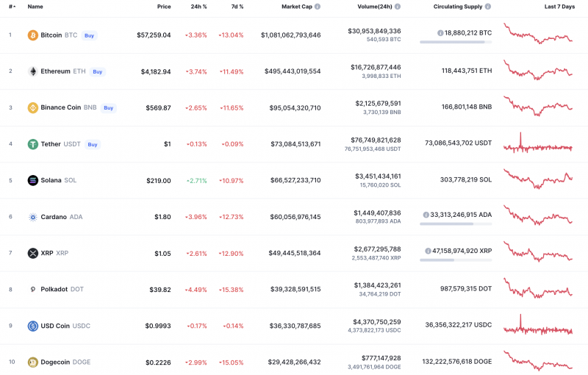588x375 pixels.
Task: Click info icon beside Bitcoin circulating supply
Action: pyautogui.click(x=440, y=33)
